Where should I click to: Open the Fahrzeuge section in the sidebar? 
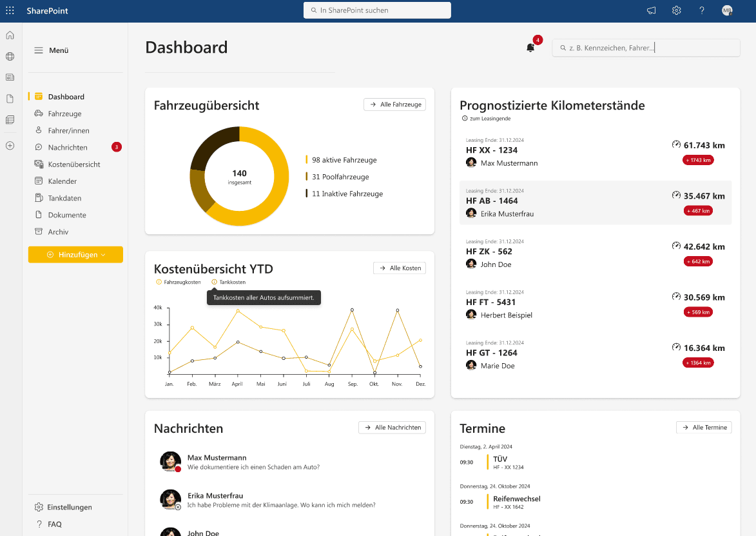[x=66, y=113]
